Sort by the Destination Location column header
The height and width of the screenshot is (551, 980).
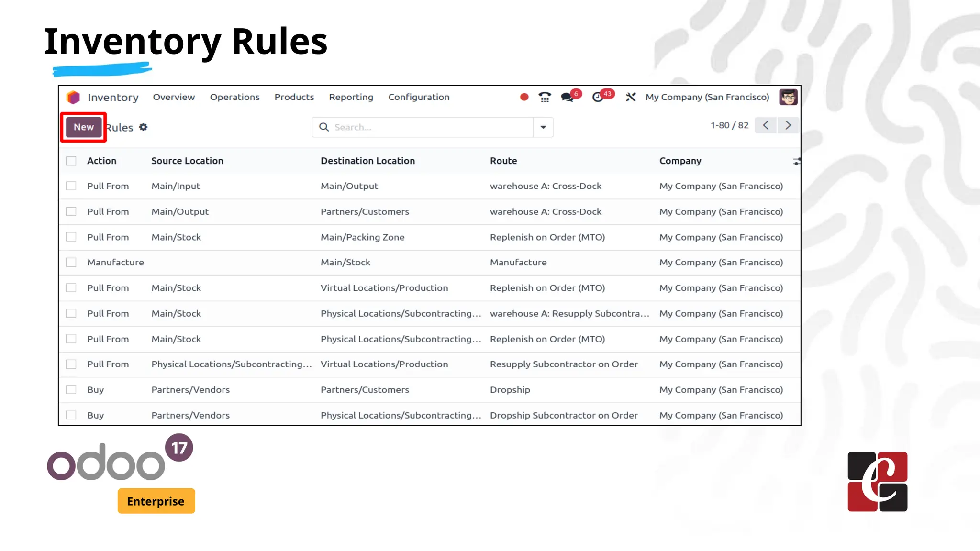(x=367, y=161)
